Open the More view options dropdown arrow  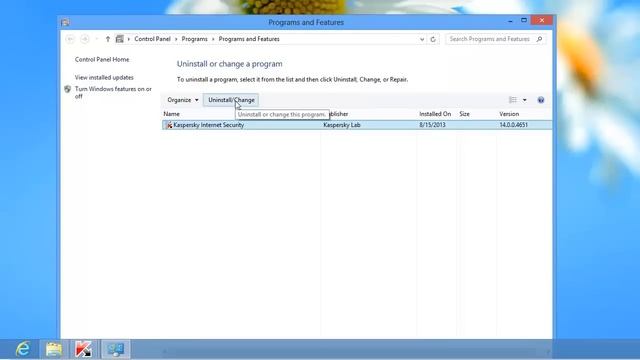tap(525, 100)
